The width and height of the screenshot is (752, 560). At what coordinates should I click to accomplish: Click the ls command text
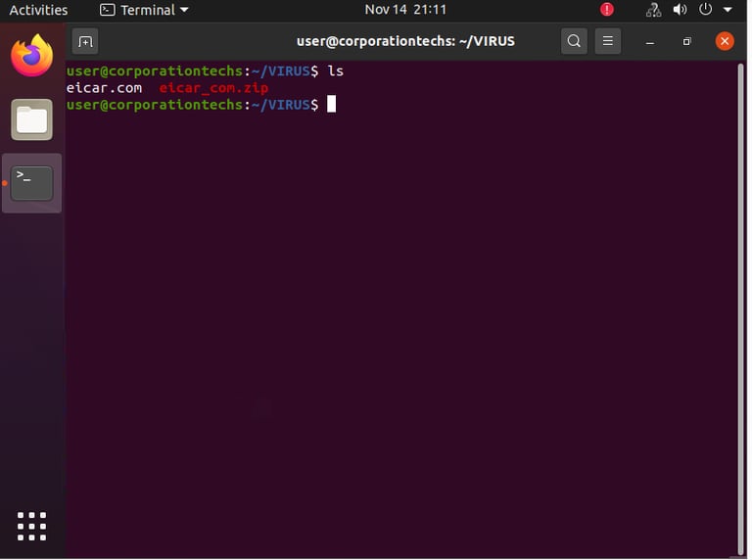335,70
